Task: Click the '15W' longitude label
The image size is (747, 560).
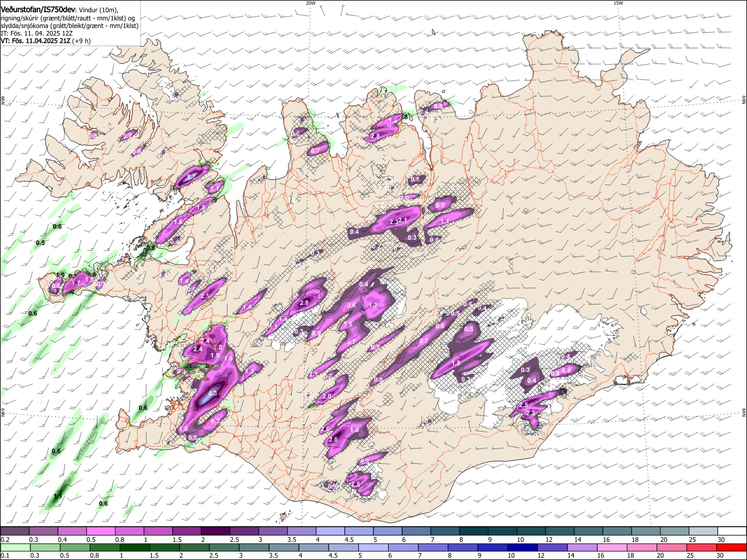Action: pyautogui.click(x=618, y=3)
